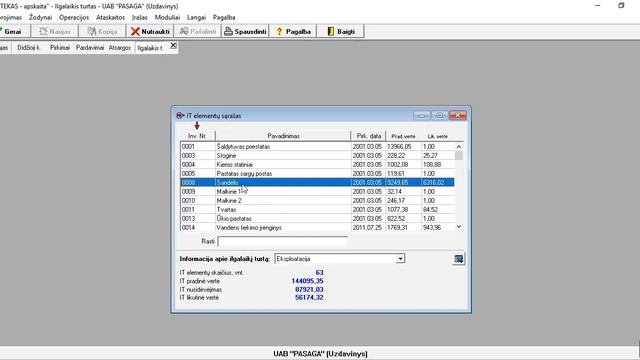The height and width of the screenshot is (360, 640).
Task: Close the IT elementų sąrašas dialog
Action: click(458, 116)
